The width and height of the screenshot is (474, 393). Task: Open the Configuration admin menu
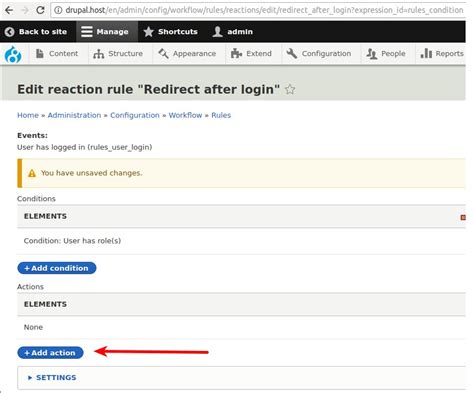pos(319,54)
